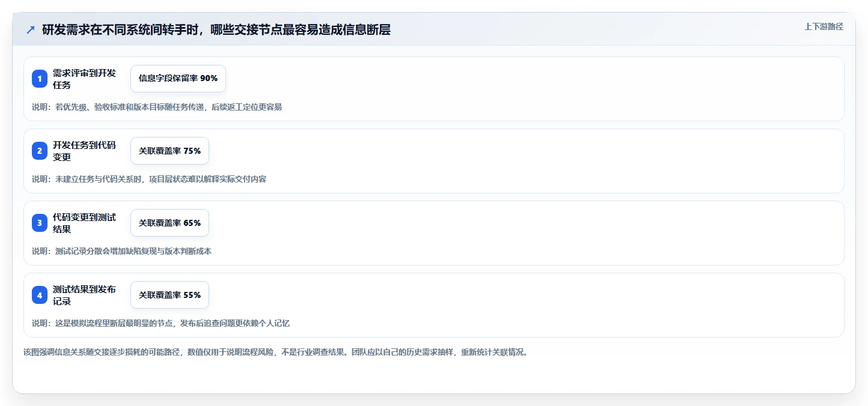Click the 关联覆盖率 65% pill
The image size is (868, 406).
170,223
